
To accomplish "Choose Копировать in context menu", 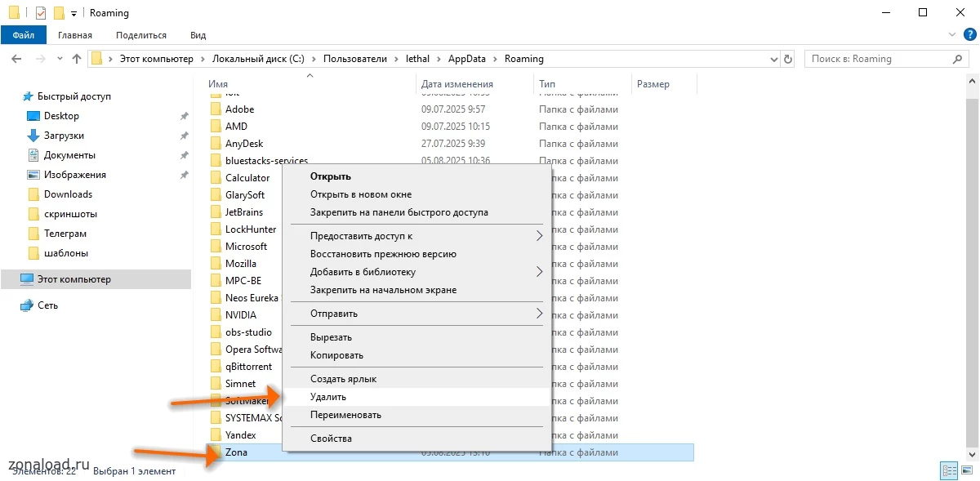I will (336, 355).
